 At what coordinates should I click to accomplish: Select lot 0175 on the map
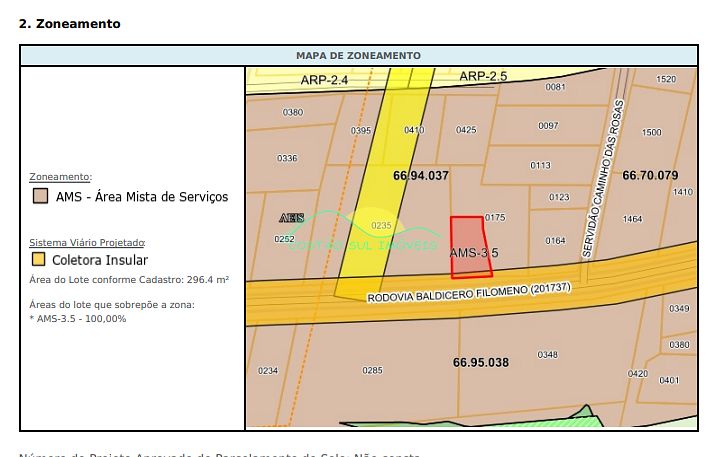tap(495, 217)
